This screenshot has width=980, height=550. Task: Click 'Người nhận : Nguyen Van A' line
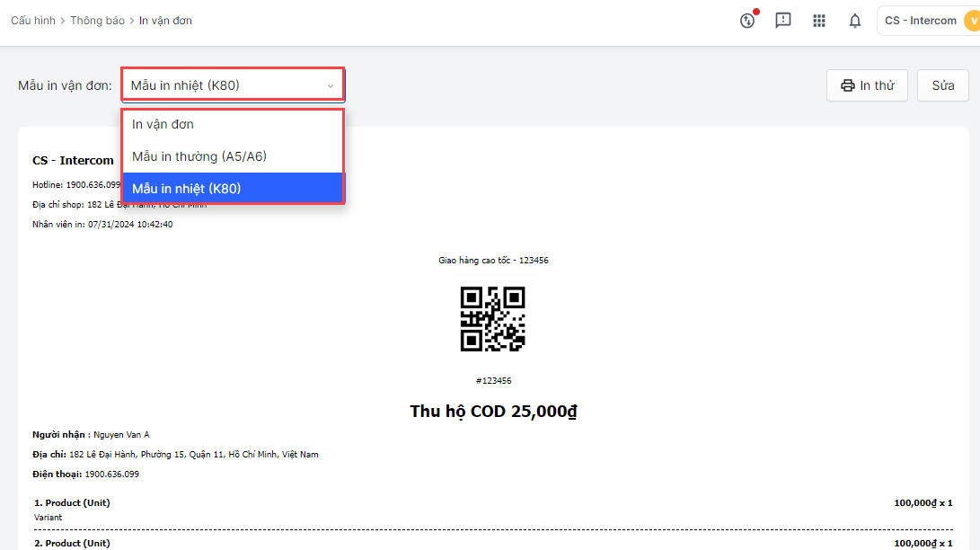point(91,434)
